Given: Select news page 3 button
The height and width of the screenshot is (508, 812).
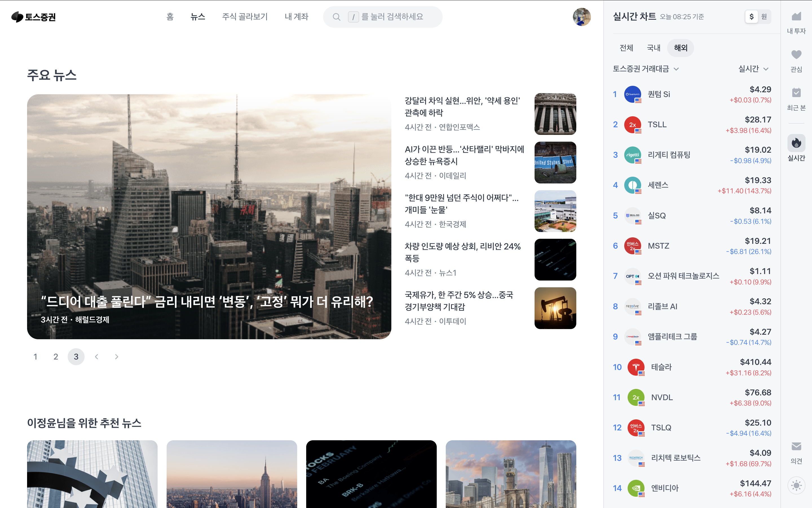Looking at the screenshot, I should (76, 357).
